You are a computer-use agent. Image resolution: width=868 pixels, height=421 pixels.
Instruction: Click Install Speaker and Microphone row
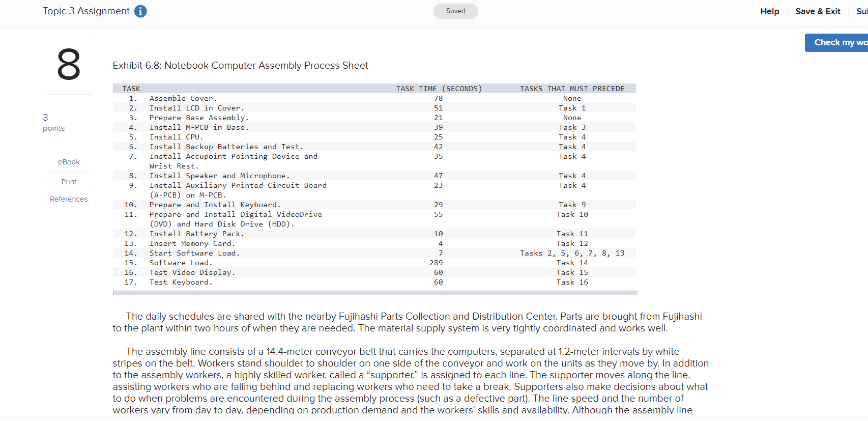(374, 176)
